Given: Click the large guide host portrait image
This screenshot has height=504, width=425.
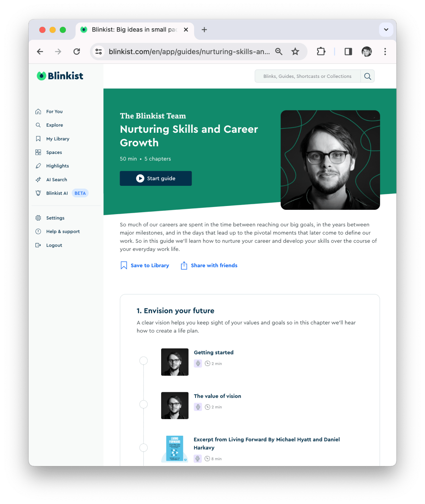Looking at the screenshot, I should pos(330,160).
